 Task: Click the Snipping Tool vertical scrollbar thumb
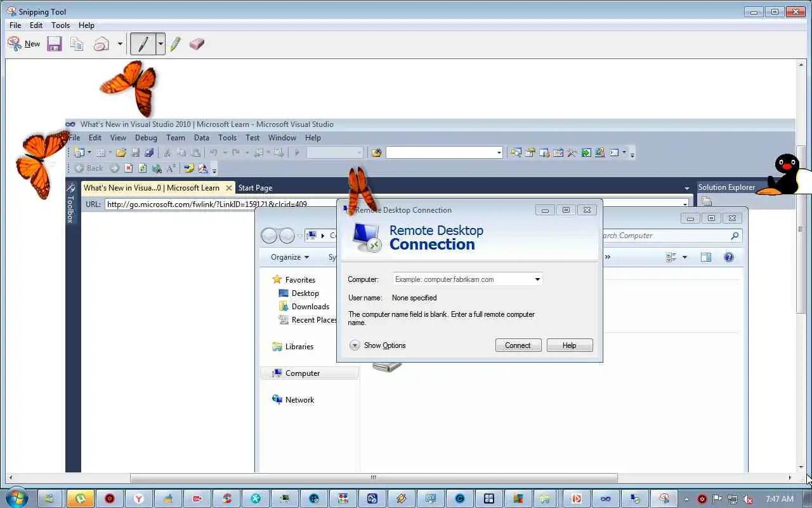[801, 229]
